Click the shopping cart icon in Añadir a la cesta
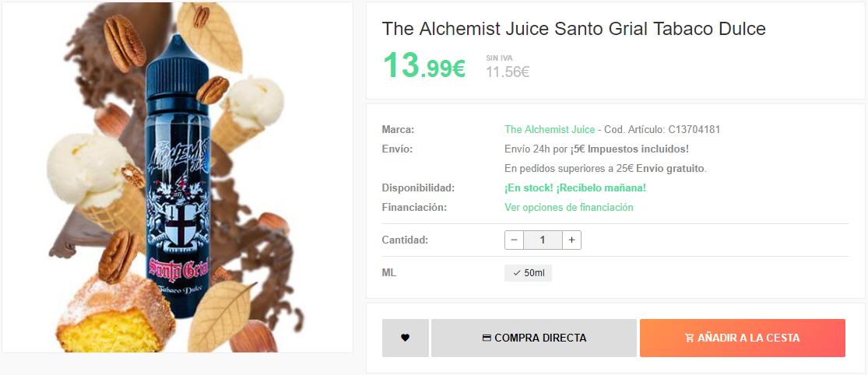This screenshot has width=868, height=375. 690,338
